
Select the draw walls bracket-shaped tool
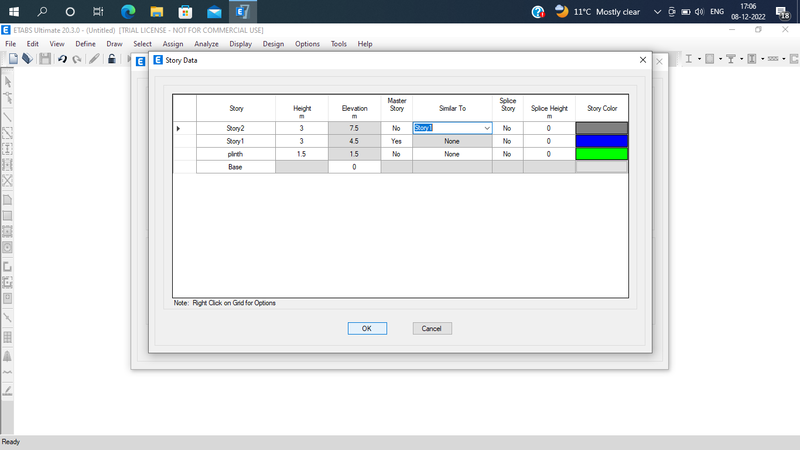pos(7,267)
